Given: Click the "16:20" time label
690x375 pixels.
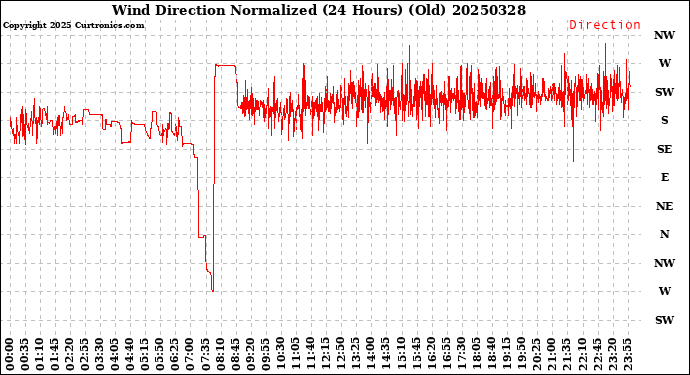Looking at the screenshot, I should click(x=431, y=354).
